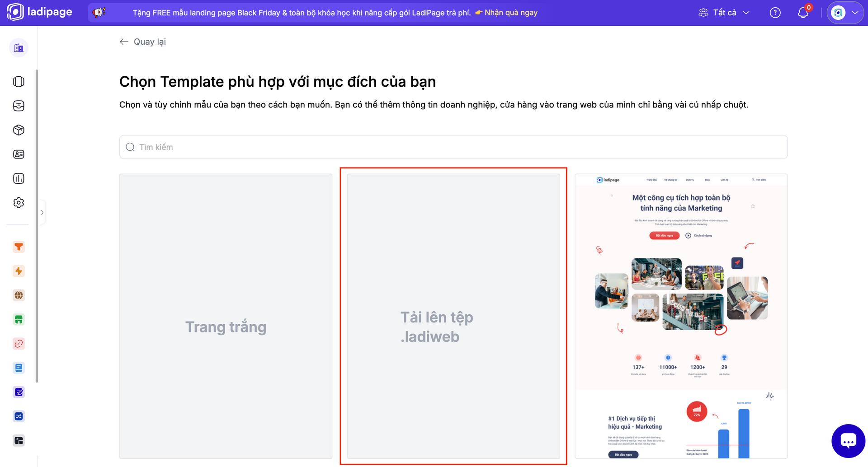Click the 'Tìm kiếm' search field
The height and width of the screenshot is (467, 868).
point(453,147)
